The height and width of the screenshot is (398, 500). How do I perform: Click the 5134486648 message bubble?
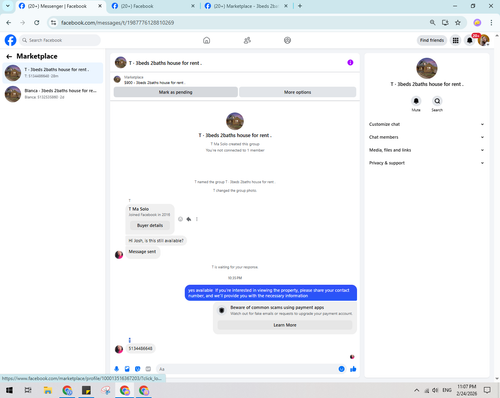pyautogui.click(x=140, y=348)
